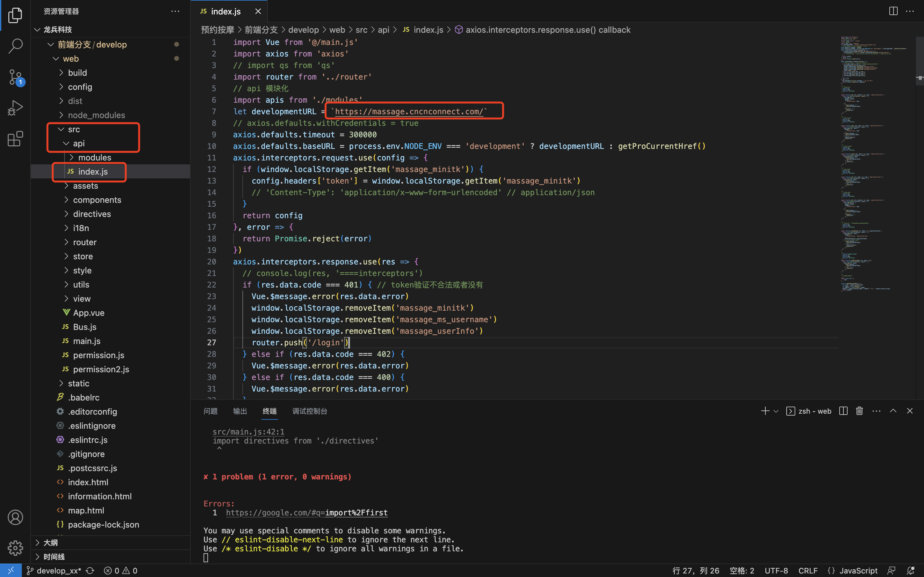This screenshot has height=577, width=924.
Task: Open the new terminal launch profile dropdown
Action: coord(776,411)
